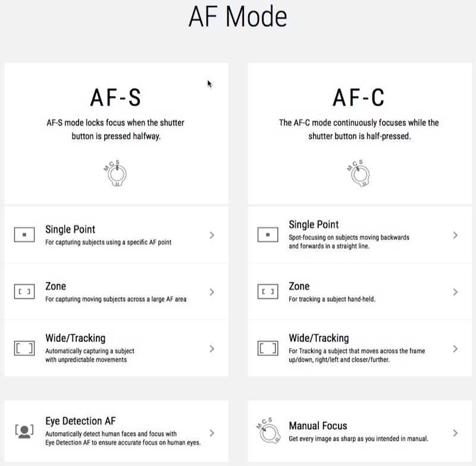Image resolution: width=476 pixels, height=466 pixels.
Task: Select the AF-S mode heading
Action: point(115,97)
